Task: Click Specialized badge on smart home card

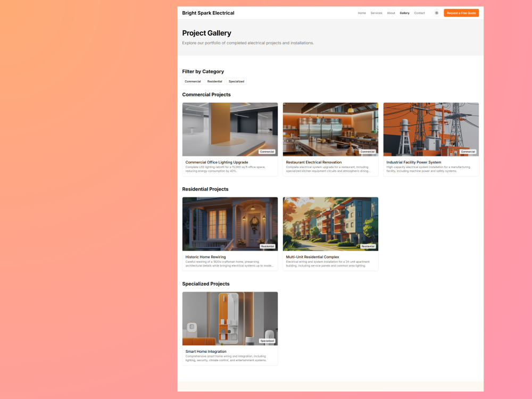Action: tap(267, 341)
